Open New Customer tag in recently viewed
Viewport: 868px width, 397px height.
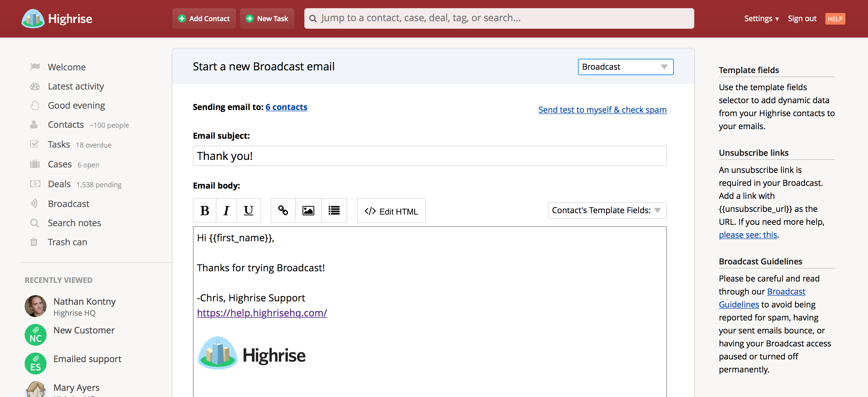point(84,330)
